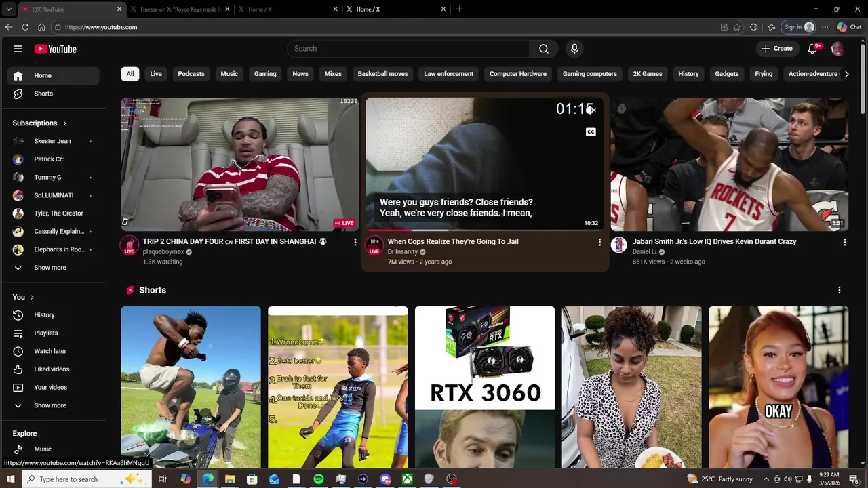Click the browser Sign in button
Screen dimensions: 868x488
click(x=800, y=27)
